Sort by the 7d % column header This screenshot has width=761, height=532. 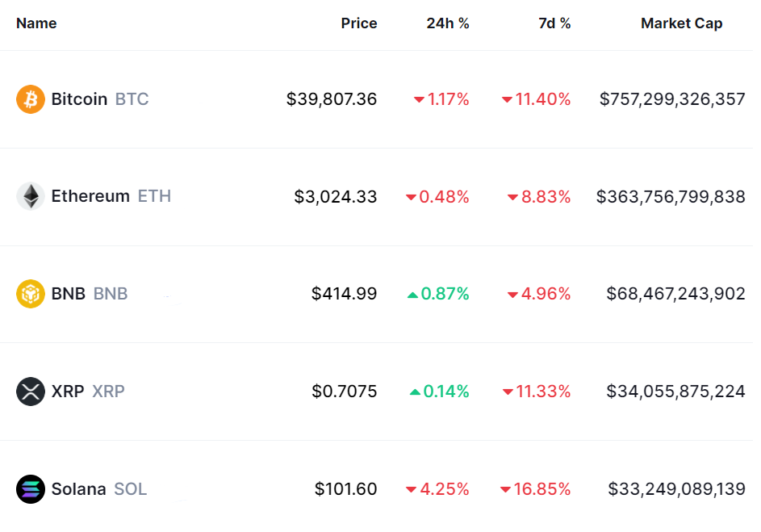(554, 23)
